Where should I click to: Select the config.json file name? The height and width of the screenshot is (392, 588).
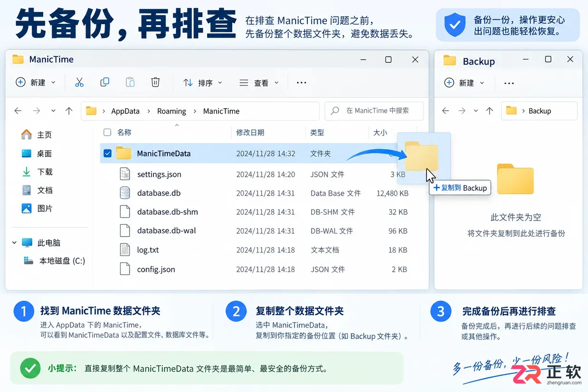coord(156,269)
